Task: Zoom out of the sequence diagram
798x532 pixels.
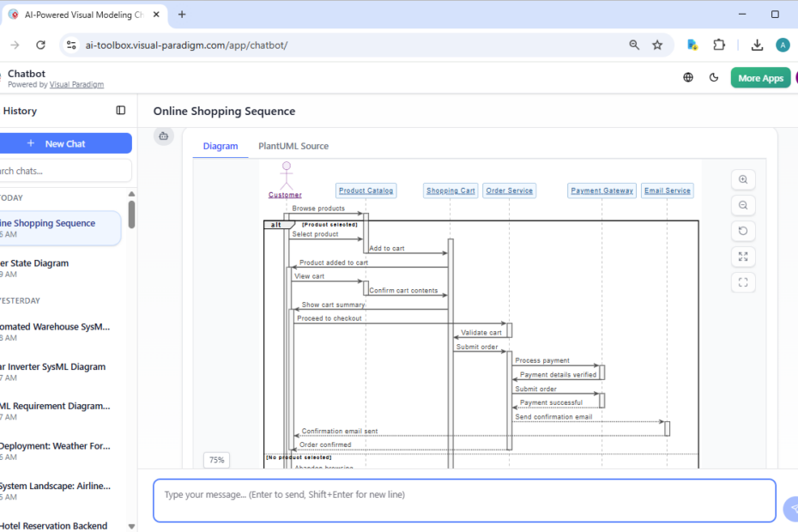Action: [x=743, y=205]
